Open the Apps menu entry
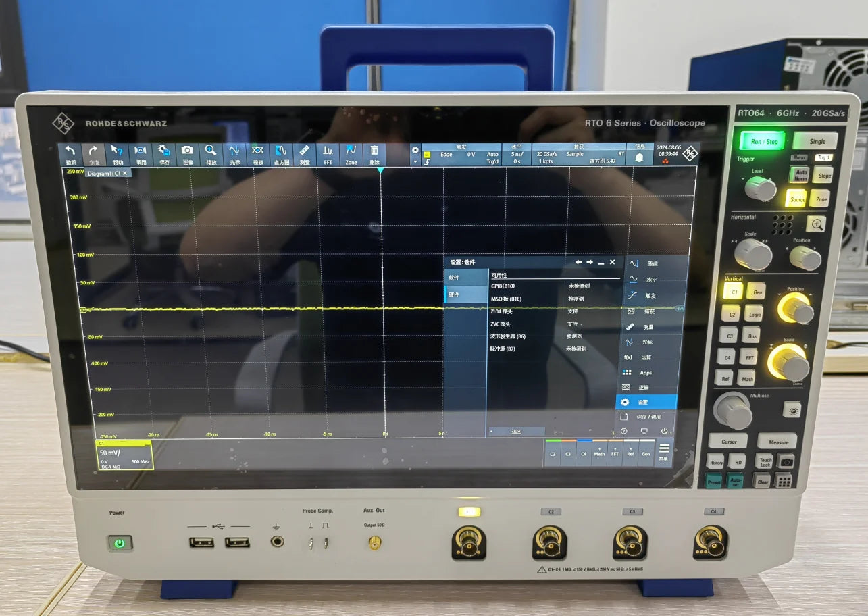The width and height of the screenshot is (868, 616). click(x=648, y=372)
